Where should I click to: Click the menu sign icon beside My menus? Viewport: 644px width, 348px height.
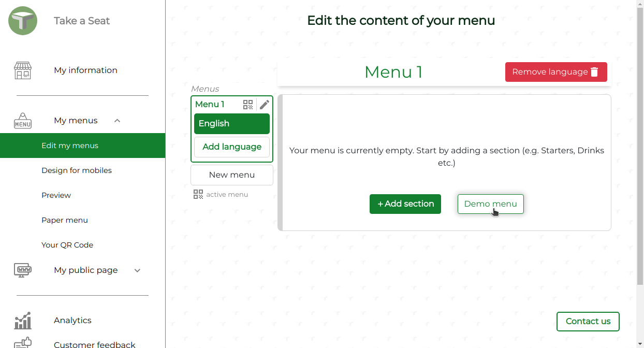click(x=23, y=121)
